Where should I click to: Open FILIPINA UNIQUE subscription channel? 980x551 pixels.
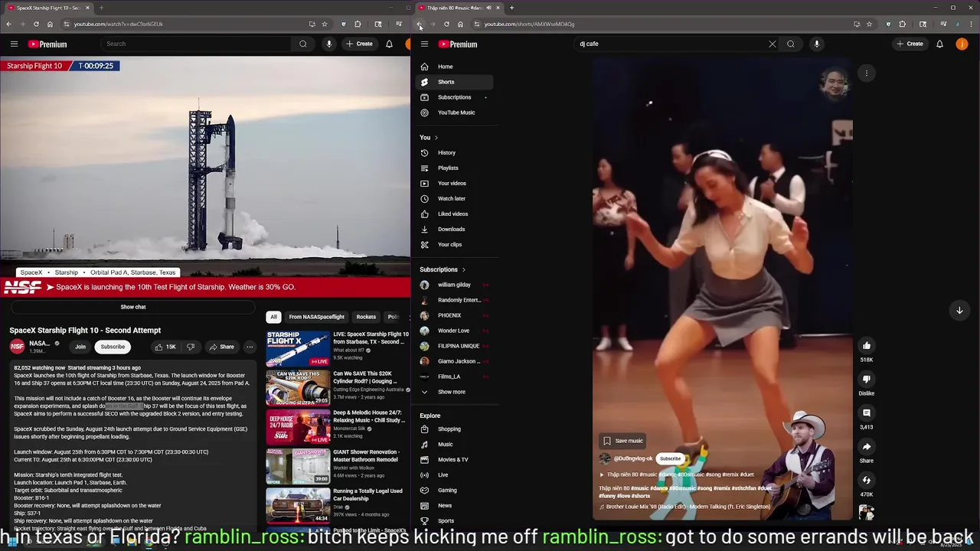point(456,346)
